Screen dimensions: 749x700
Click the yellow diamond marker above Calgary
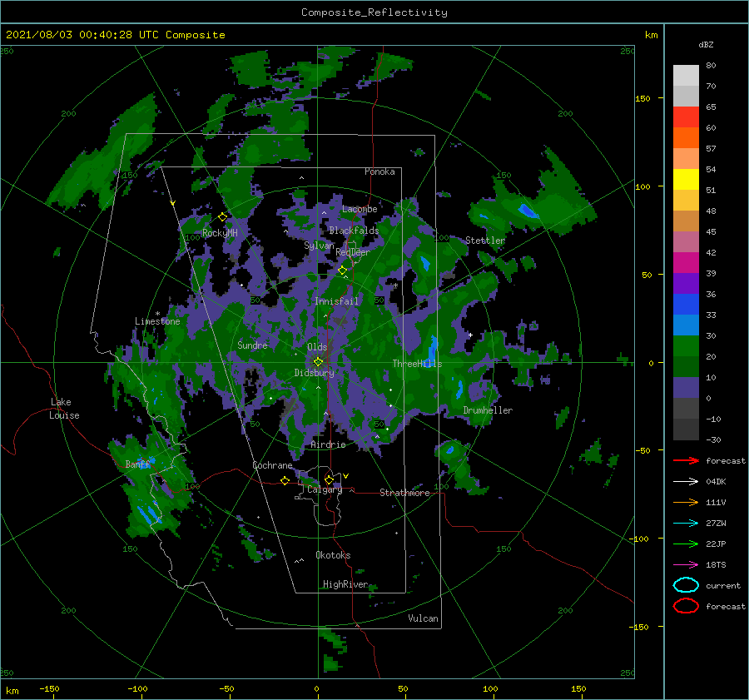pos(329,479)
